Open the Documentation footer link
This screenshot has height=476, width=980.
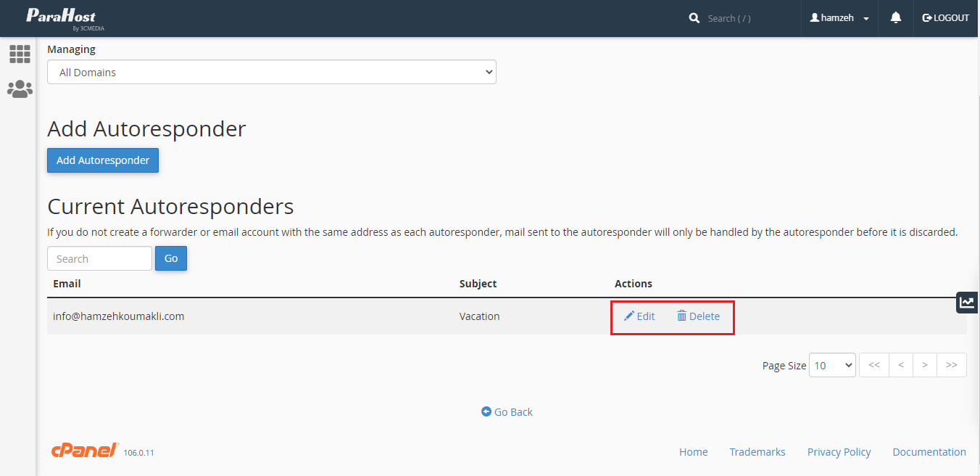tap(929, 451)
